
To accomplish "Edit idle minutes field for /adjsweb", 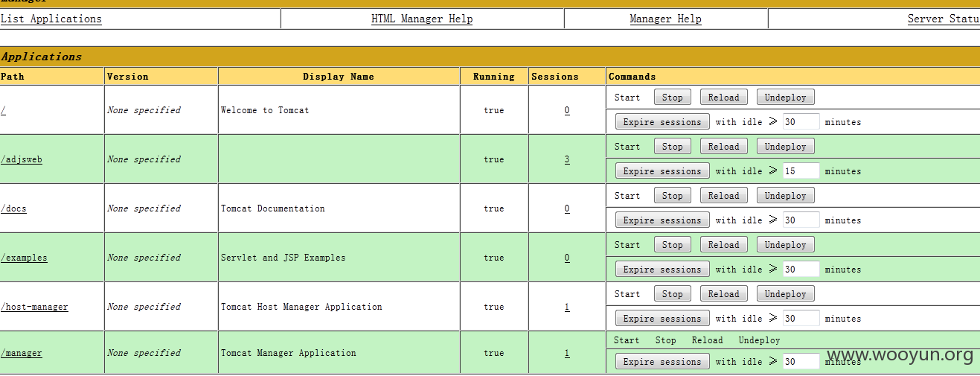I will (801, 171).
